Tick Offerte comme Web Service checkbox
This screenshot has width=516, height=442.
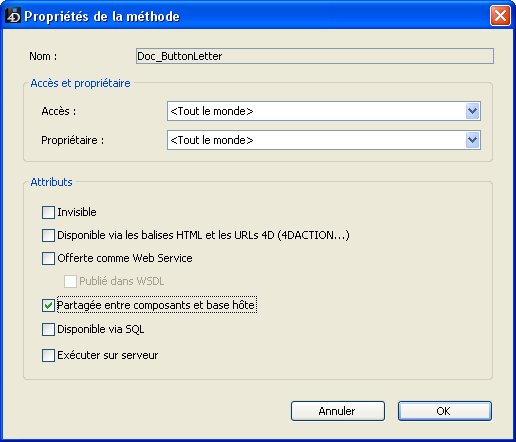pos(48,258)
